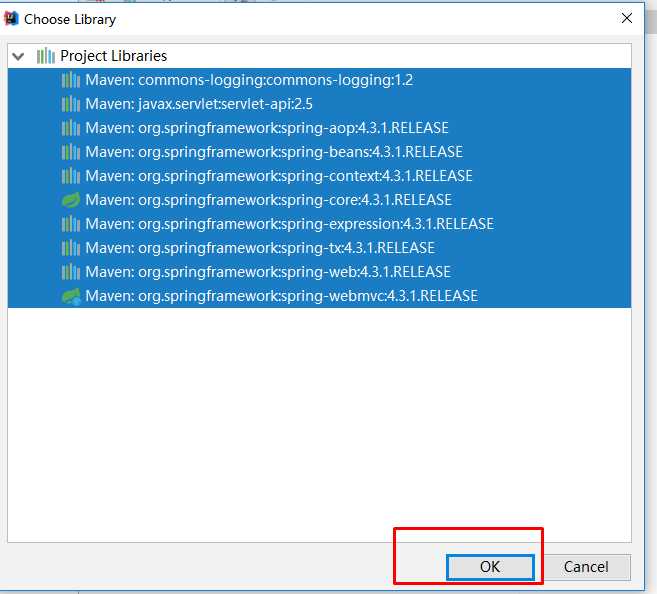Select the Project Libraries label
Image resolution: width=657 pixels, height=594 pixels.
point(114,56)
